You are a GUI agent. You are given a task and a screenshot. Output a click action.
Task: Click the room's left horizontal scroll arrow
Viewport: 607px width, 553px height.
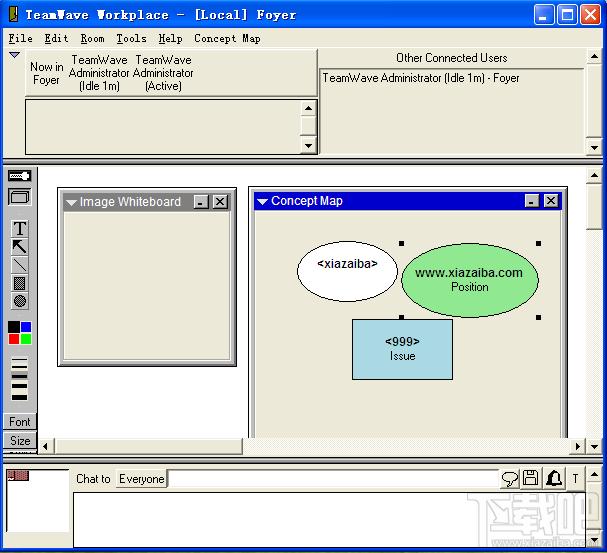click(x=45, y=446)
